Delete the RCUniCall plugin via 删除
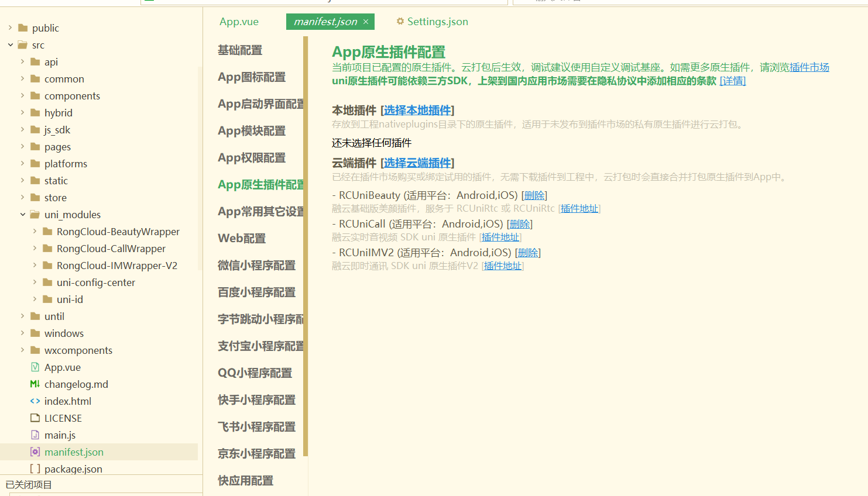The image size is (868, 496). (519, 224)
